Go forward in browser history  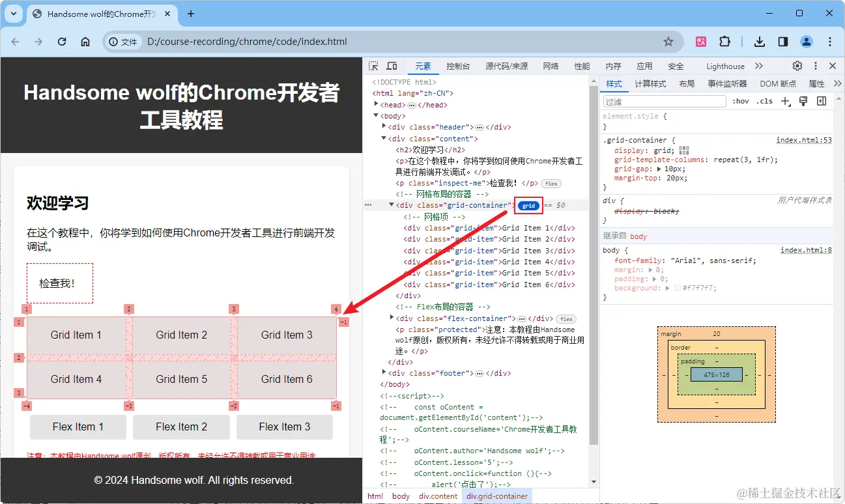38,42
